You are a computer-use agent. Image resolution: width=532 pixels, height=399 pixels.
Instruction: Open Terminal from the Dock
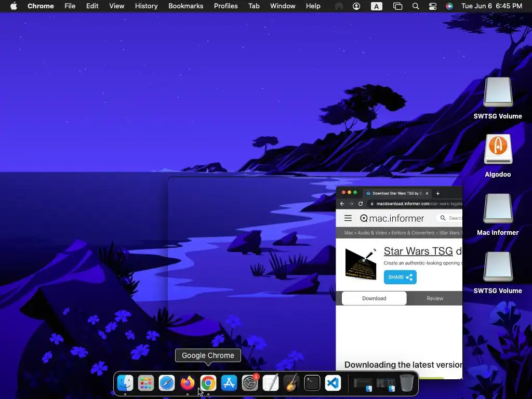[x=312, y=383]
